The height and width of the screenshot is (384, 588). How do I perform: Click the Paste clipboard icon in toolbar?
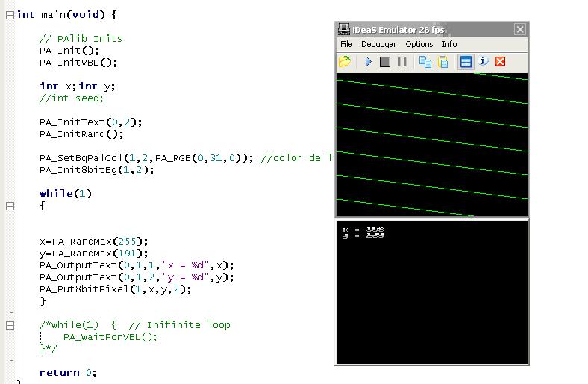click(442, 62)
